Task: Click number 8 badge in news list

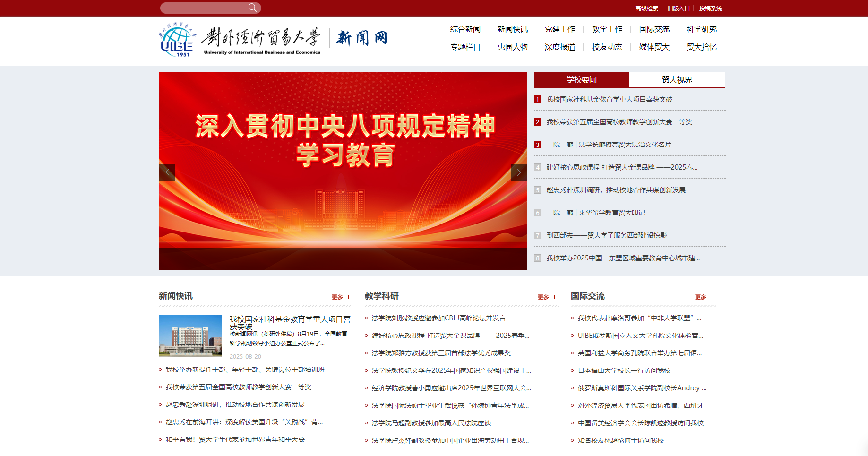Action: 538,258
